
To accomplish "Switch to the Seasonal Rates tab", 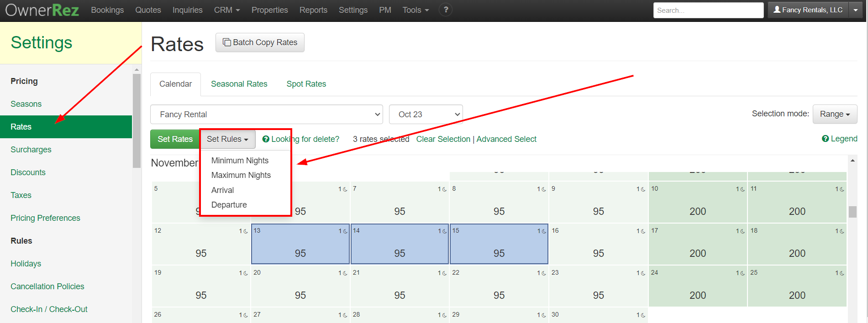I will tap(239, 84).
